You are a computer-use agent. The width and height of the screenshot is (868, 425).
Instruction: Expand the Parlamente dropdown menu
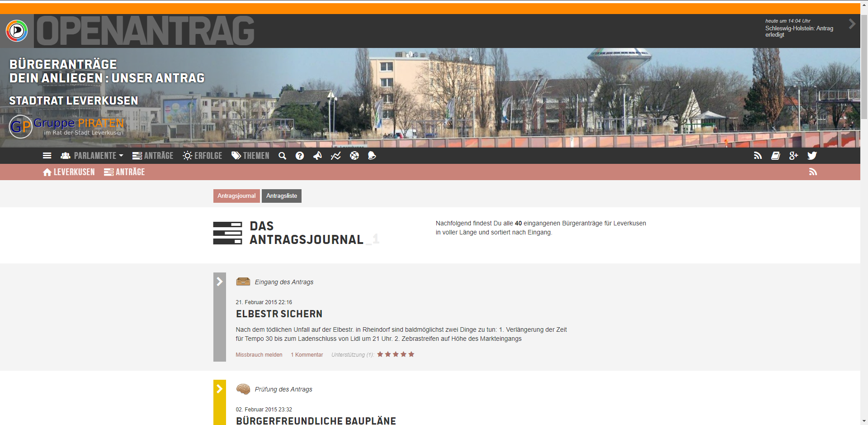(92, 156)
